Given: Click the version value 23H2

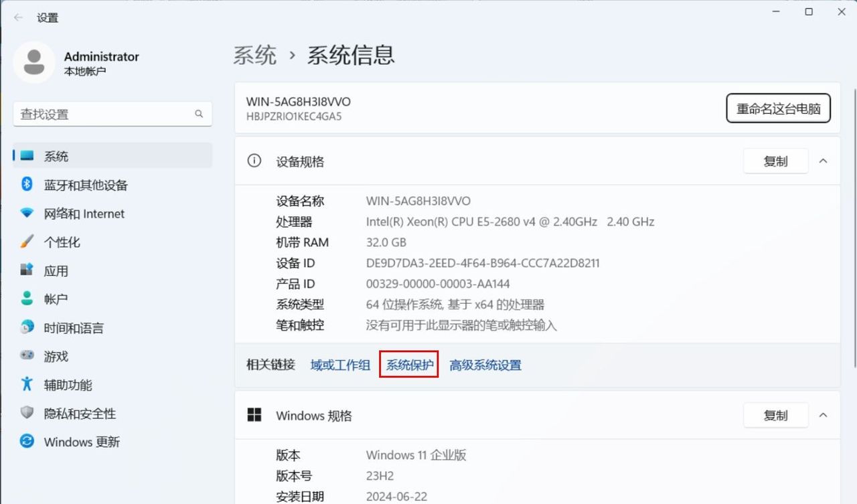Looking at the screenshot, I should (380, 476).
